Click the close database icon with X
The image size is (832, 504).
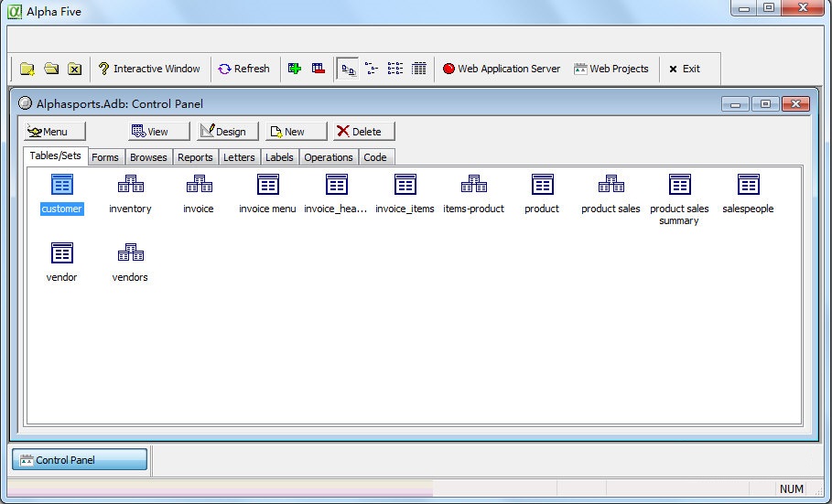(x=75, y=69)
